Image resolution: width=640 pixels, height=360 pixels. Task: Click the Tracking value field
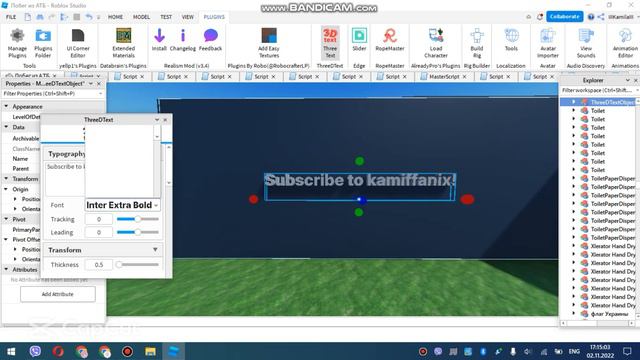[x=99, y=219]
